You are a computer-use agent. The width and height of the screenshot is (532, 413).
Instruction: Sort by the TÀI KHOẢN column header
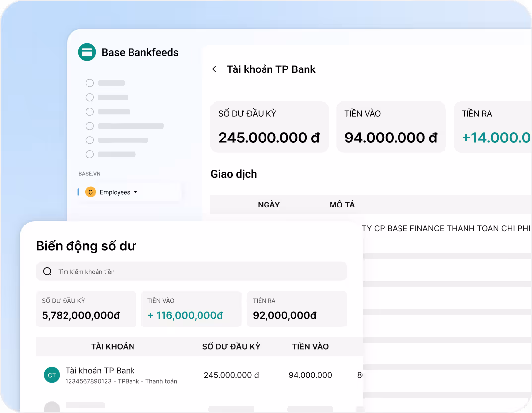click(113, 346)
